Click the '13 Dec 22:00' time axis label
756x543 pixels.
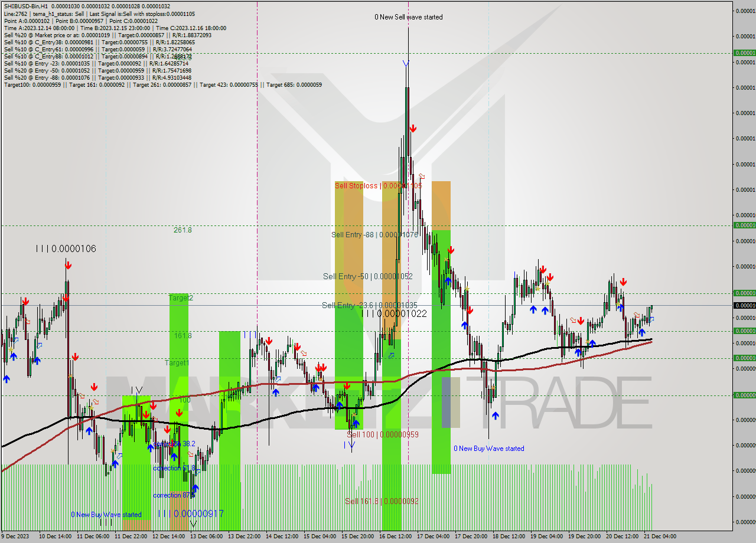[245, 537]
